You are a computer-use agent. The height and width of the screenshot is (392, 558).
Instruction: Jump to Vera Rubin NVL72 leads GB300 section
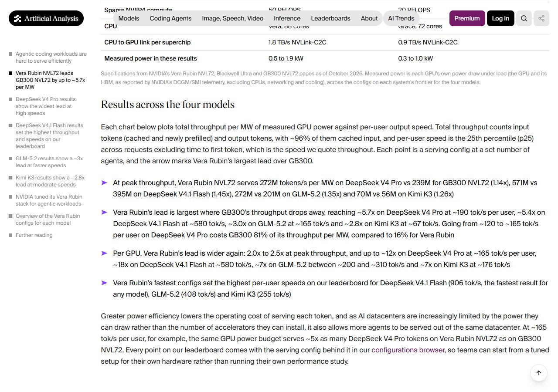point(51,80)
